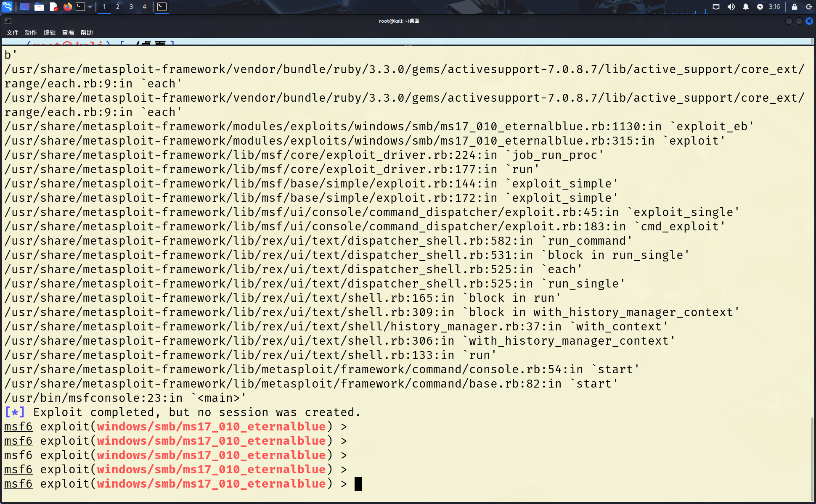This screenshot has width=816, height=504.
Task: Launch Firefox browser from the panel
Action: tap(67, 7)
